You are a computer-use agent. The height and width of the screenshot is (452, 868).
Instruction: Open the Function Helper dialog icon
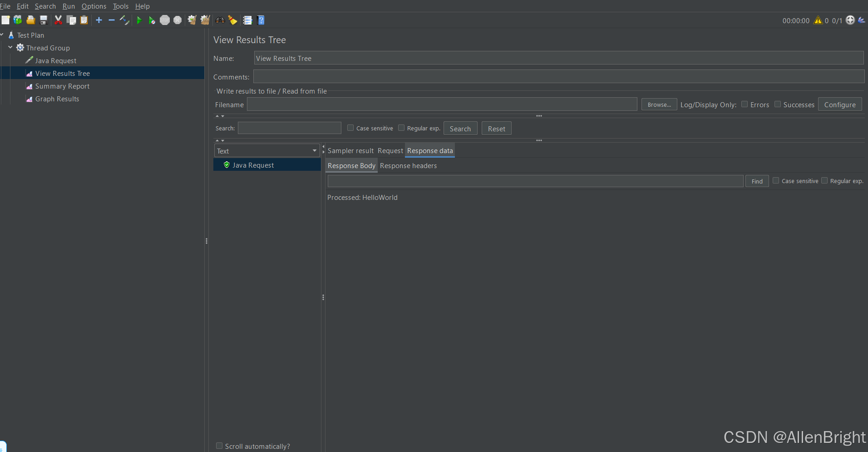(247, 20)
